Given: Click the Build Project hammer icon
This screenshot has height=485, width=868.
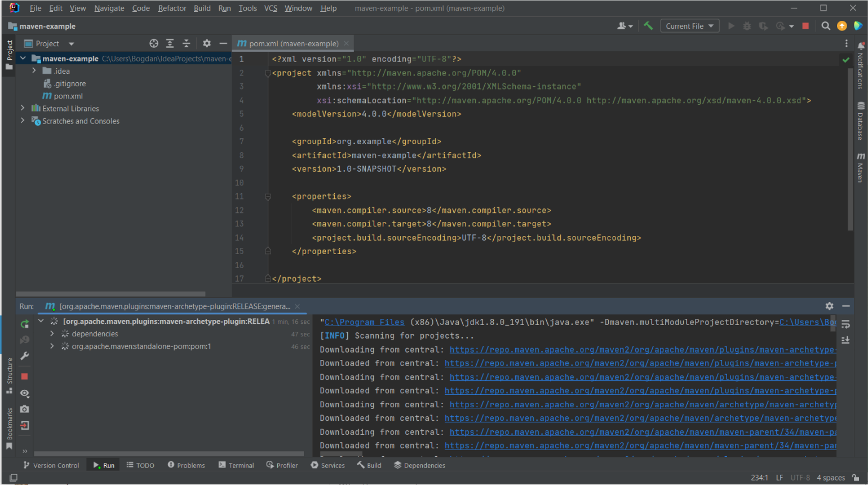Looking at the screenshot, I should [x=648, y=26].
